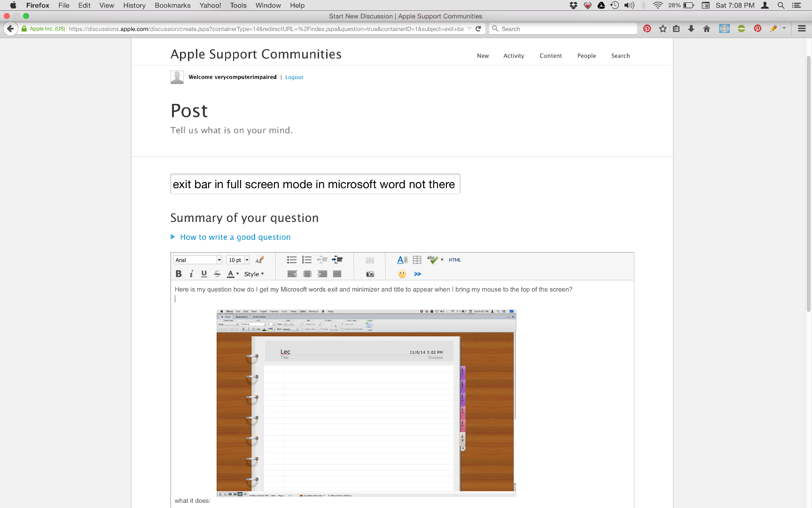812x508 pixels.
Task: Open the File menu
Action: [64, 5]
